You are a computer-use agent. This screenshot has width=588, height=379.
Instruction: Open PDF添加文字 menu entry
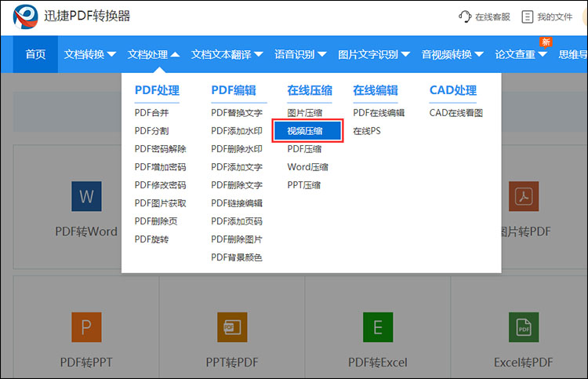(237, 167)
